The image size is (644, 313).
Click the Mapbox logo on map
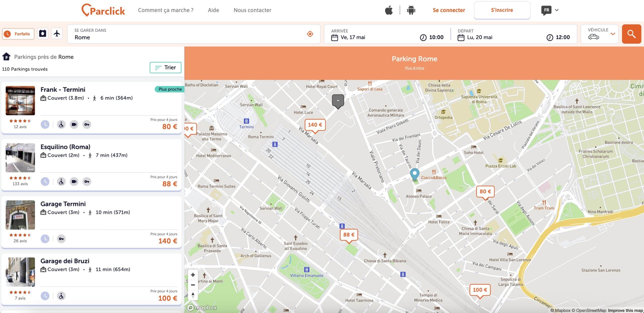[x=202, y=307]
